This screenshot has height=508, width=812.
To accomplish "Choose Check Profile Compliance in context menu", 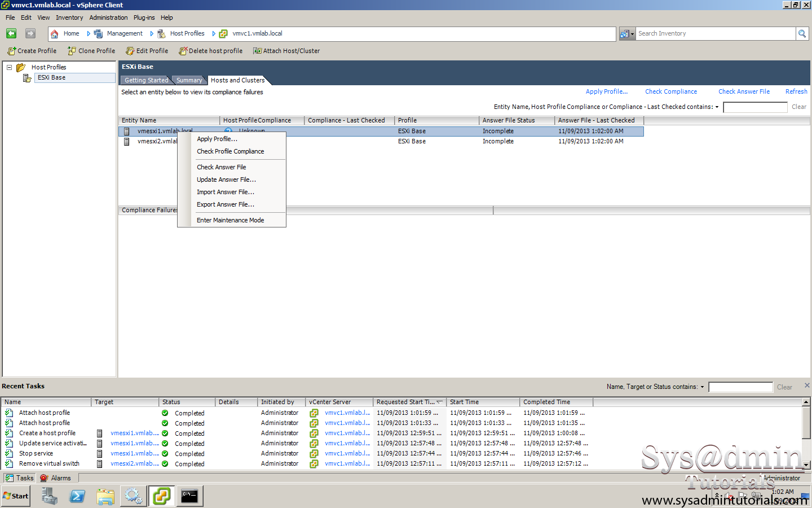I will (x=232, y=151).
